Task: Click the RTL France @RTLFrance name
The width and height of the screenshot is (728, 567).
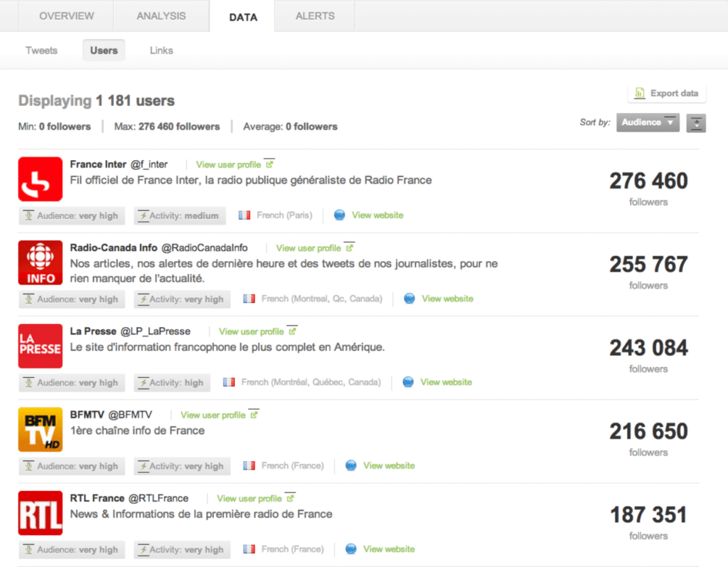Action: point(129,498)
